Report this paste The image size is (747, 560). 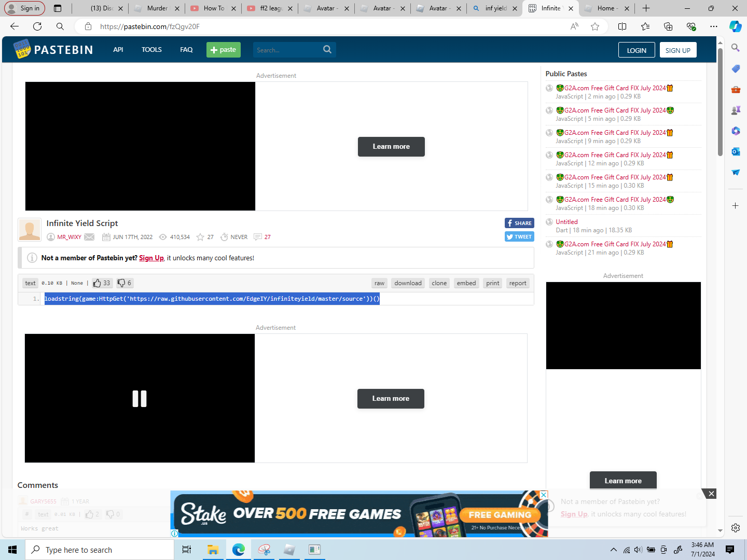coord(518,283)
